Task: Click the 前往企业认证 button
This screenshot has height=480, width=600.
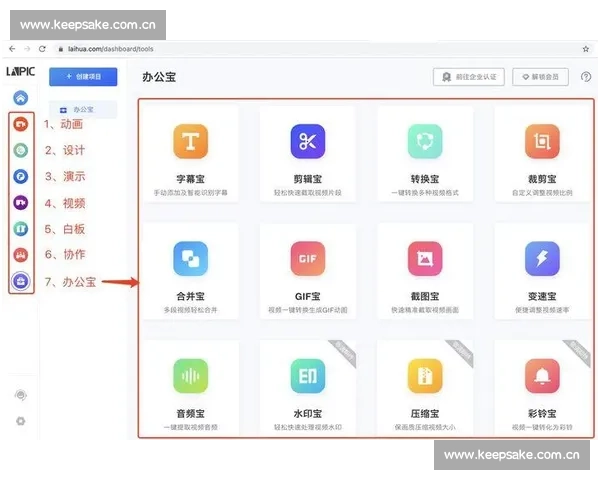Action: click(x=469, y=77)
